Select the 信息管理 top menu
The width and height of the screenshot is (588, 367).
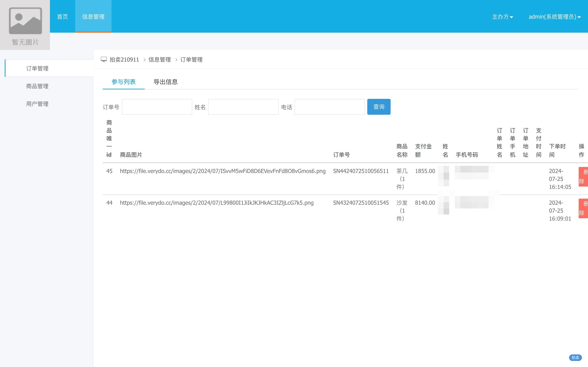tap(93, 17)
